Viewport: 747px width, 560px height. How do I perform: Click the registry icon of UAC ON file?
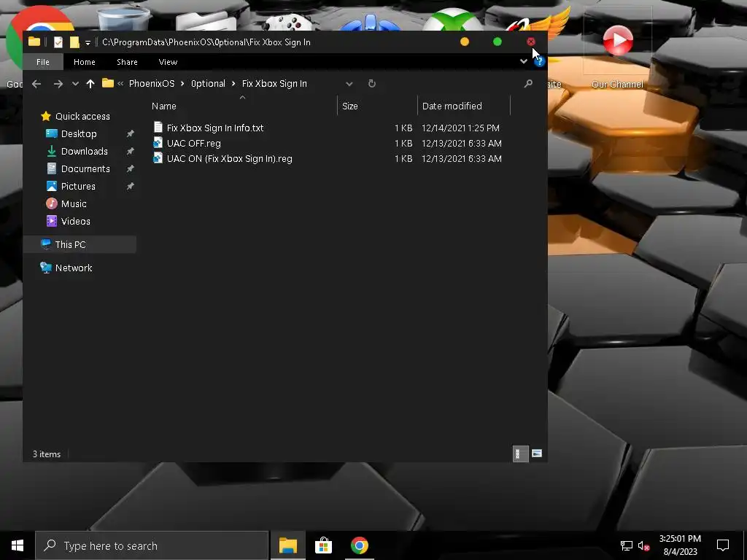point(158,157)
